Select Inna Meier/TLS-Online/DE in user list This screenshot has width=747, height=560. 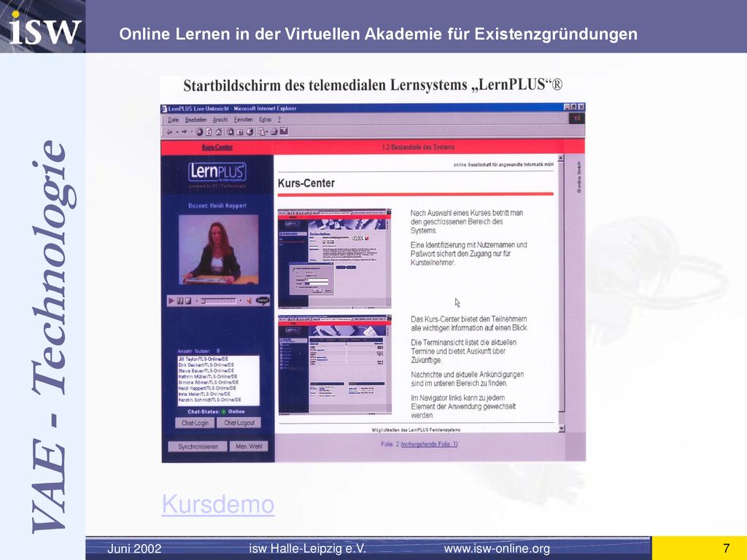click(x=204, y=394)
